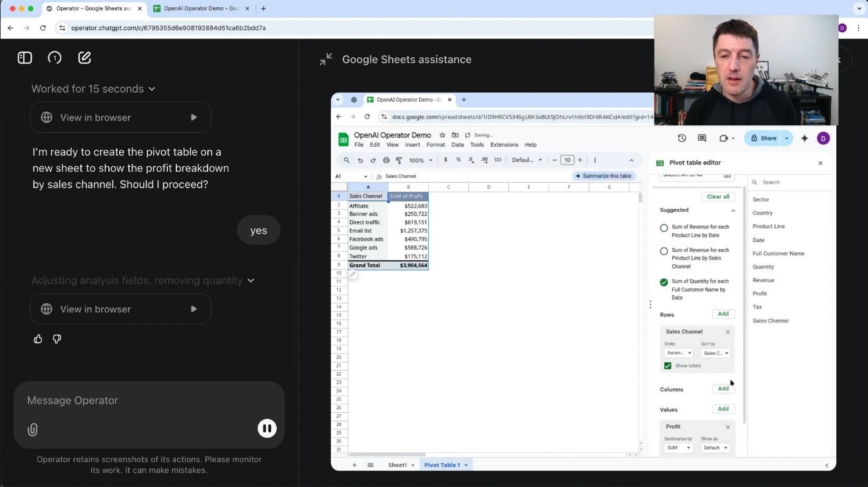Add a field to Columns
Viewport: 868px width, 487px height.
pos(723,388)
